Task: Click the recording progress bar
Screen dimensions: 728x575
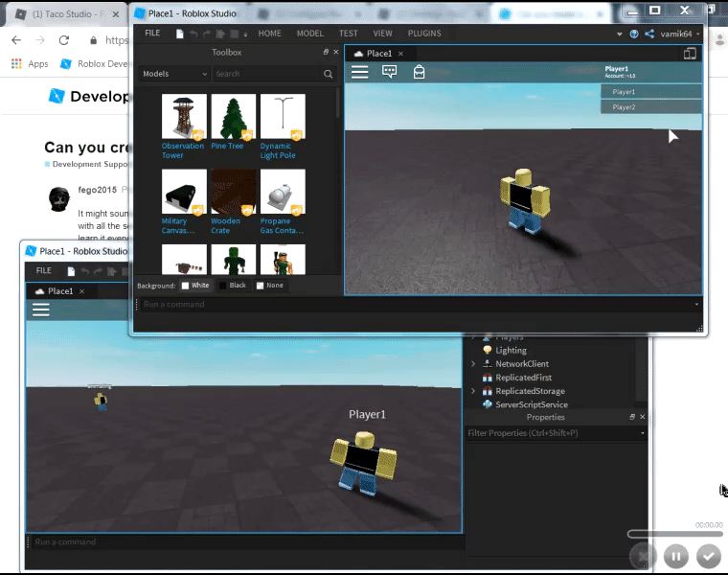Action: (675, 534)
